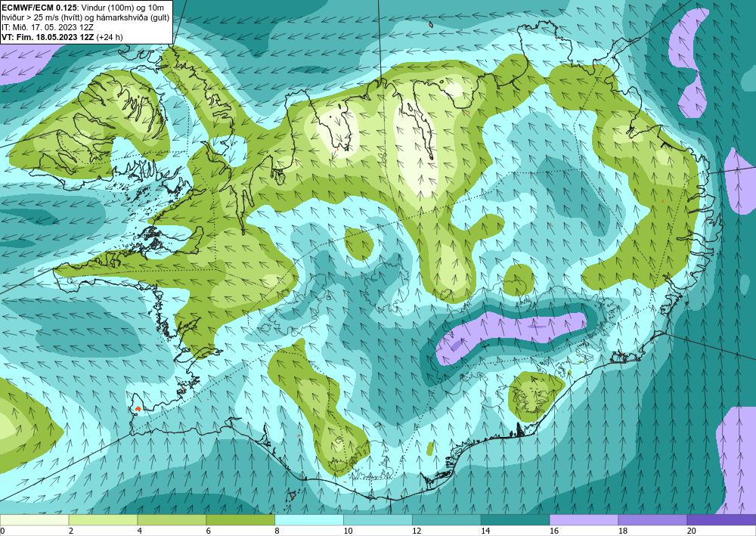Click the 12–14 m/s teal legend swatch
The height and width of the screenshot is (536, 756).
(x=447, y=519)
